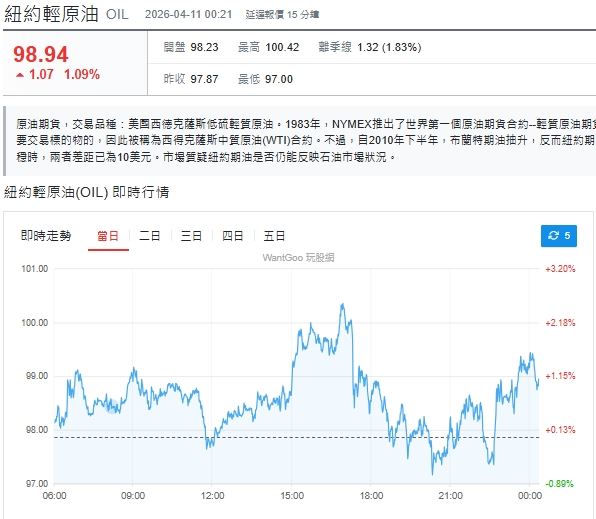This screenshot has height=519, width=596.
Task: Click the +1.15% axis label
Action: pos(560,376)
